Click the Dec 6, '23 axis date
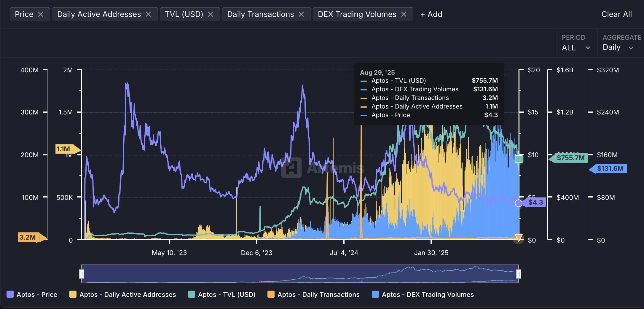 tap(256, 253)
